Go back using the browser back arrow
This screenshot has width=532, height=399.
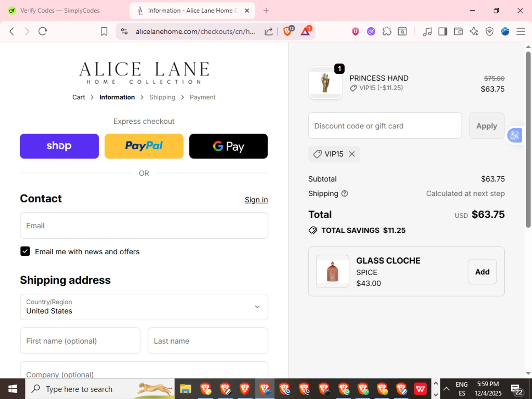tap(12, 31)
